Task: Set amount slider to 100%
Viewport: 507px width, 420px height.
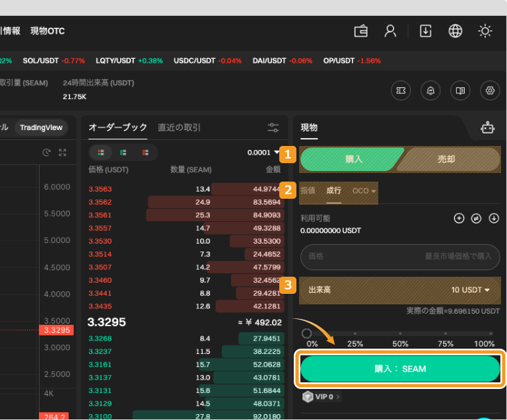Action: [x=491, y=333]
